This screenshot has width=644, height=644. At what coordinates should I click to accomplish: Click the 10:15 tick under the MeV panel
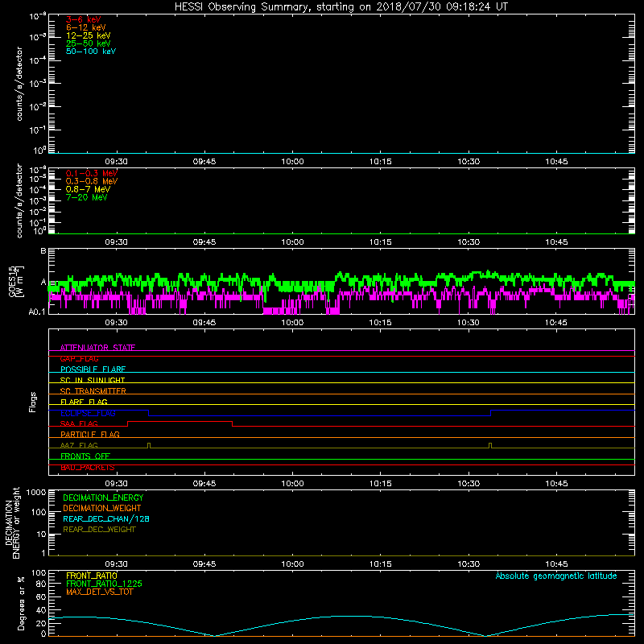380,242
